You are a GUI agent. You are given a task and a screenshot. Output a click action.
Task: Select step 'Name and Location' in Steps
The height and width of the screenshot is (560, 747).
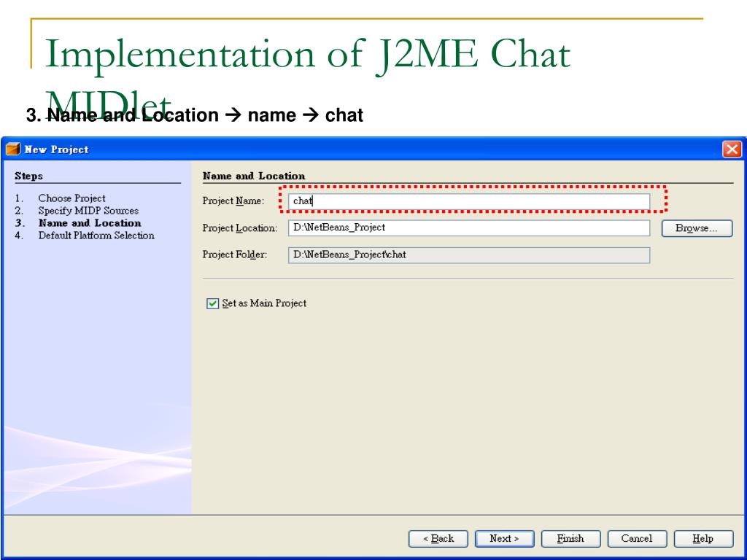(x=90, y=223)
